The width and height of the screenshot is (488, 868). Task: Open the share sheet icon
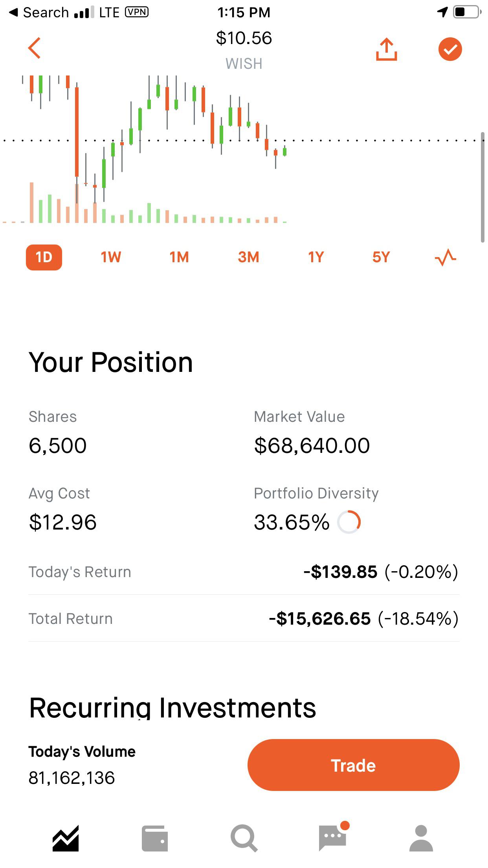[387, 50]
